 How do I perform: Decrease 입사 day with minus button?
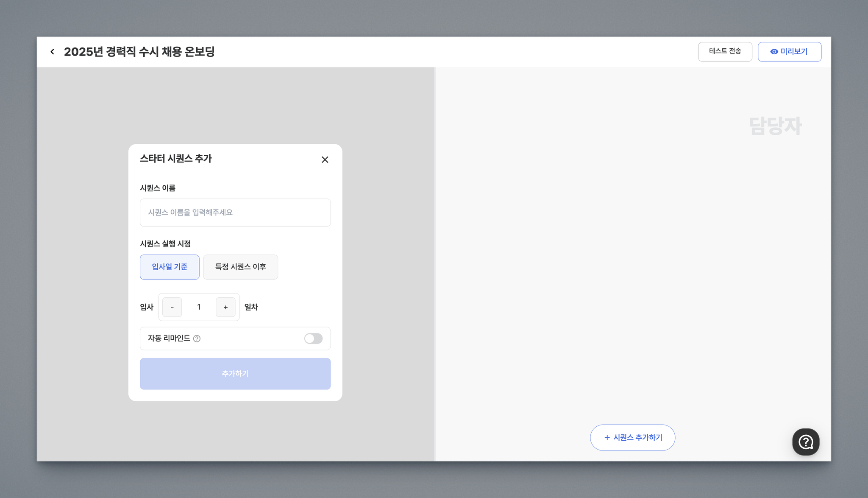tap(172, 307)
